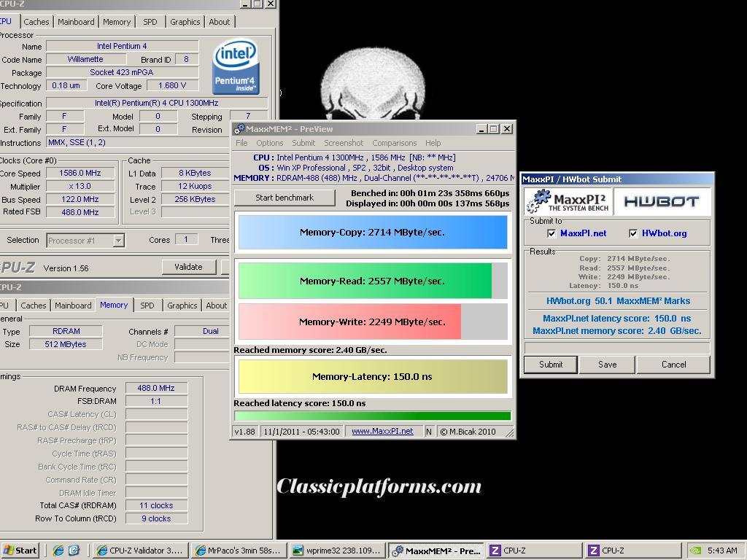Click the Core Voltage 1.680 V value

pos(172,86)
